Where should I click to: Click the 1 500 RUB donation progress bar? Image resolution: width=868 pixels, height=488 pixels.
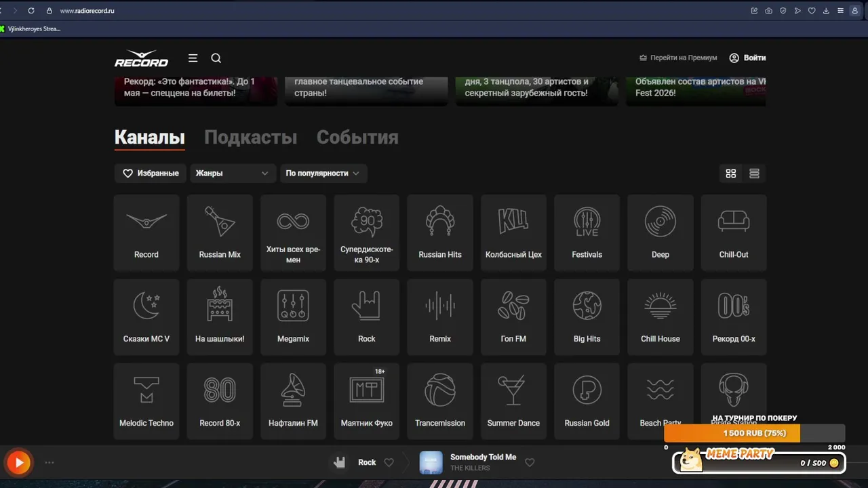pos(755,433)
